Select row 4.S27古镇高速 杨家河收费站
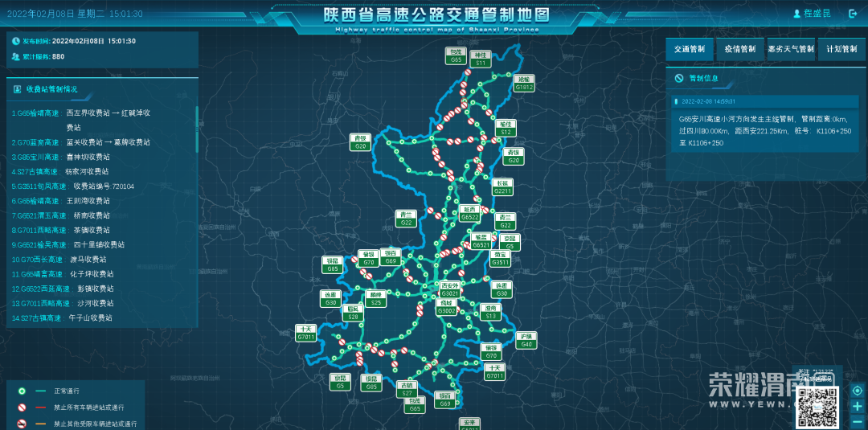Viewport: 868px width, 430px height. (60, 171)
